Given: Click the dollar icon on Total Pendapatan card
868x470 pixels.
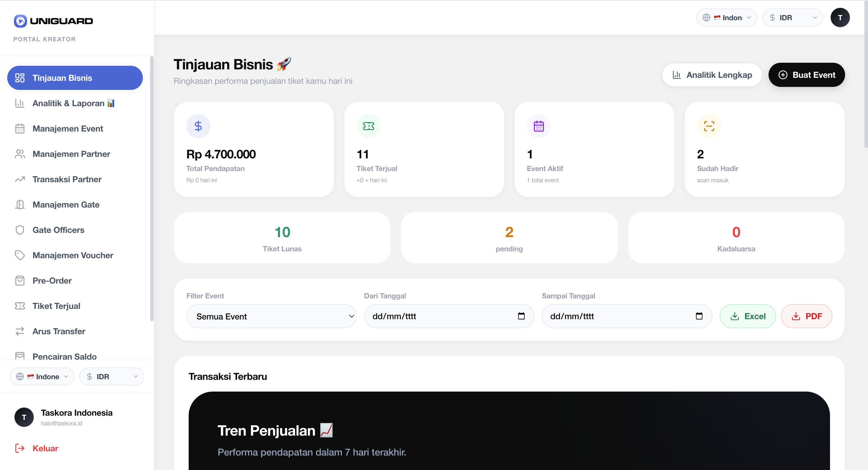Looking at the screenshot, I should click(198, 126).
